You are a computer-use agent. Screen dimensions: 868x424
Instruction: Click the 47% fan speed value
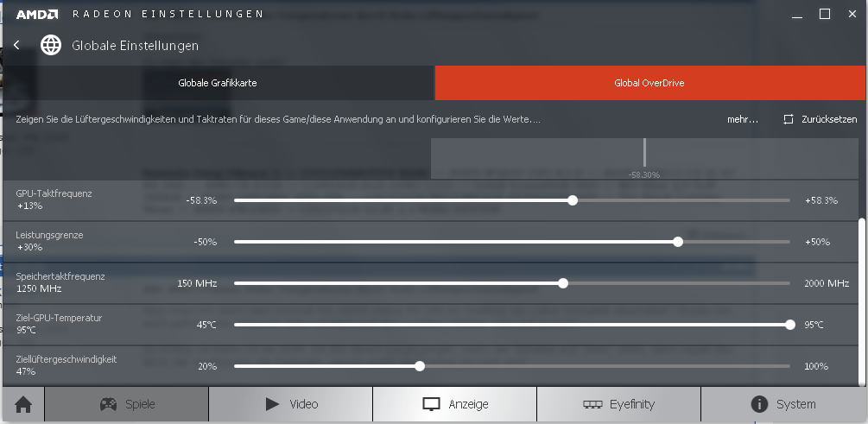[26, 371]
